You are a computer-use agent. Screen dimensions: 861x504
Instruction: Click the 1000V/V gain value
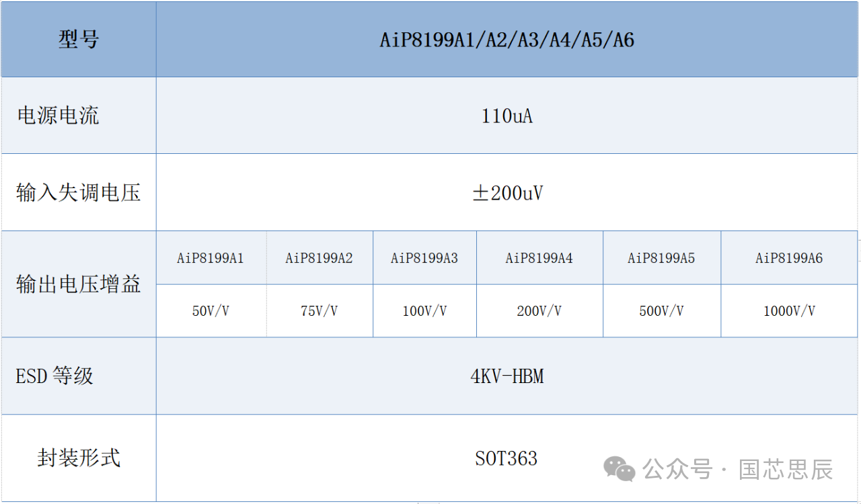click(x=789, y=311)
